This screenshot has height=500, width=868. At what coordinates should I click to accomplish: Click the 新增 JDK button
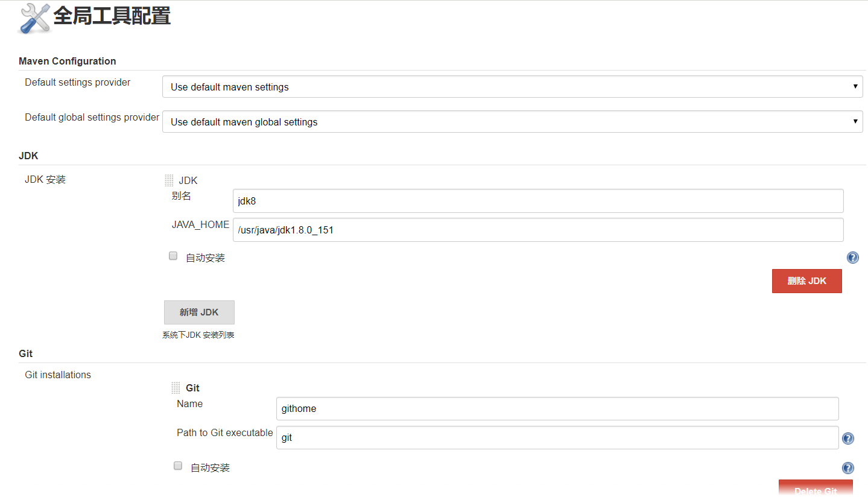(199, 312)
